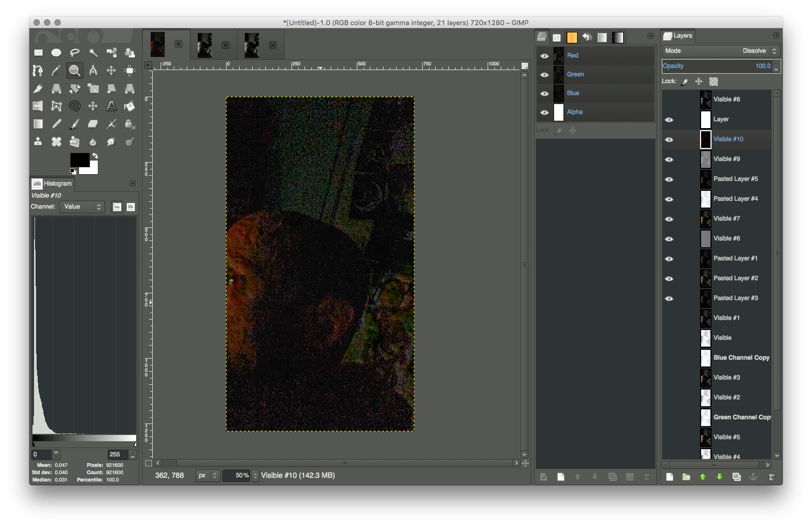This screenshot has width=812, height=527.
Task: Select the Bucket Fill tool
Action: tap(130, 106)
